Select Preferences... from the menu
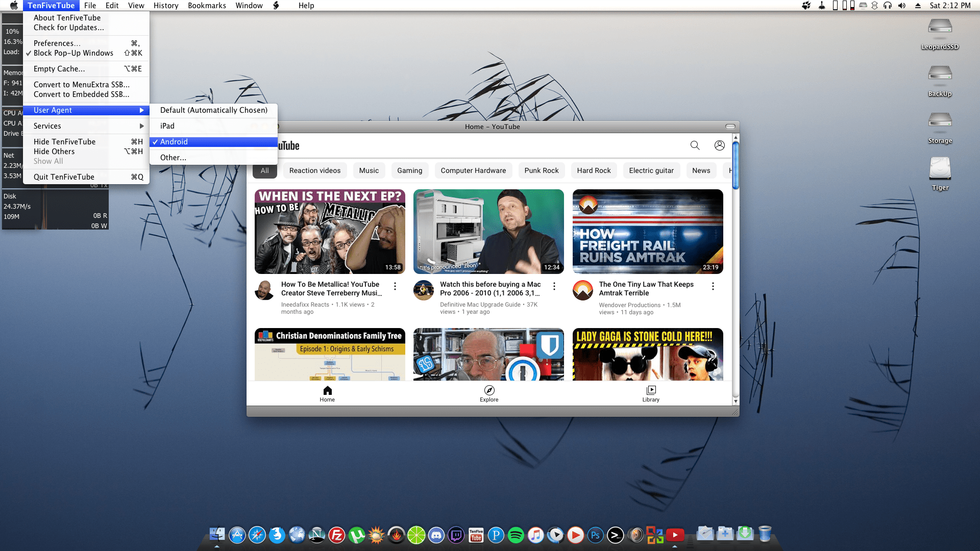The width and height of the screenshot is (980, 551). coord(86,43)
